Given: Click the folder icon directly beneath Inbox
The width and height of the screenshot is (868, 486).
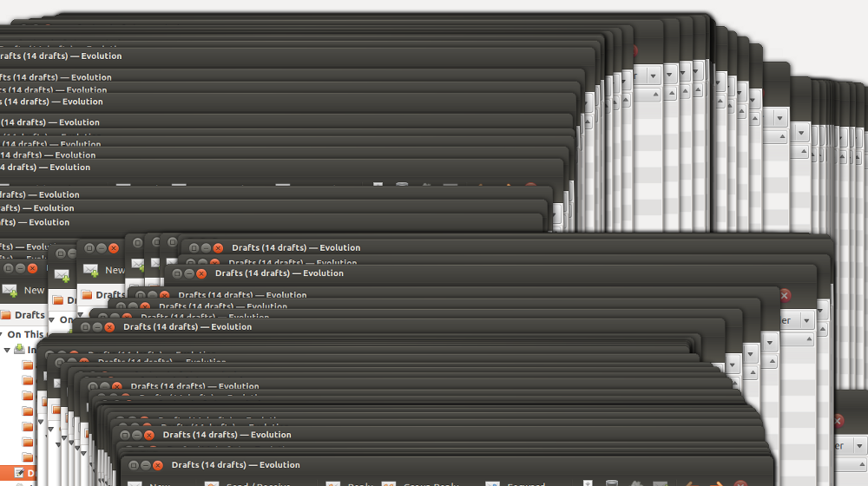Looking at the screenshot, I should tap(28, 365).
